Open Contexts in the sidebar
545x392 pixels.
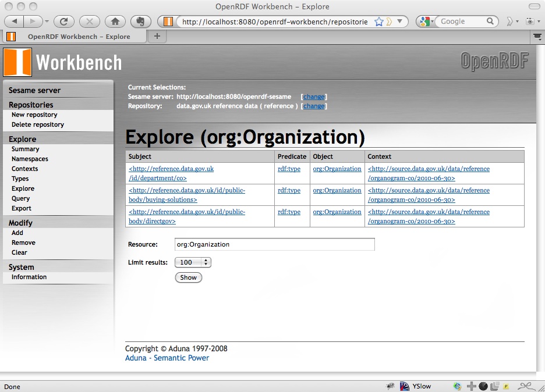click(x=24, y=169)
